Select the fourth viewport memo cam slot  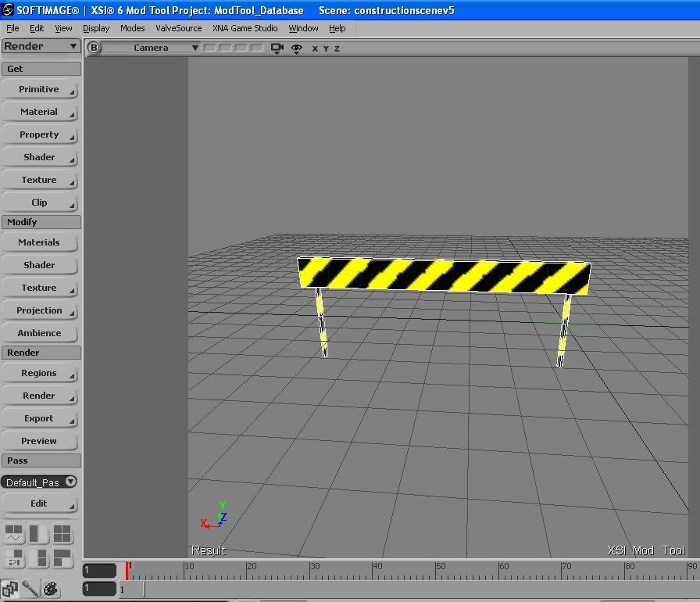pos(257,48)
